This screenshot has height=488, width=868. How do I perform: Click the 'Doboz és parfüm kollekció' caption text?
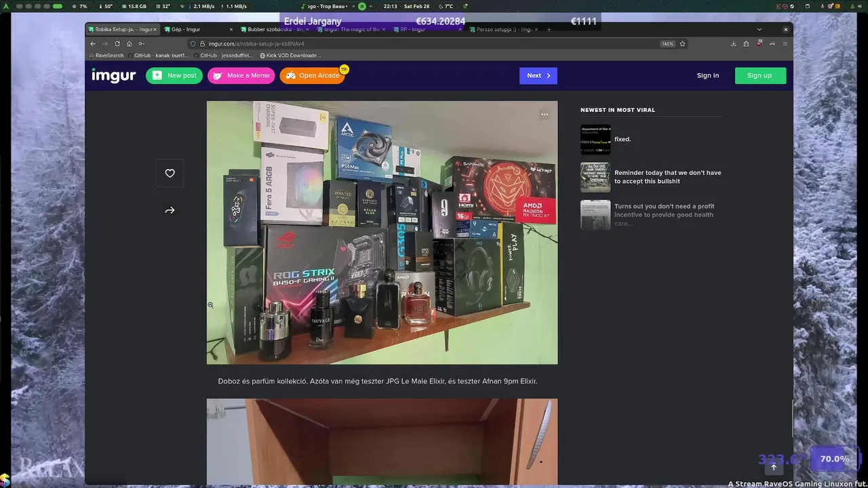point(378,382)
